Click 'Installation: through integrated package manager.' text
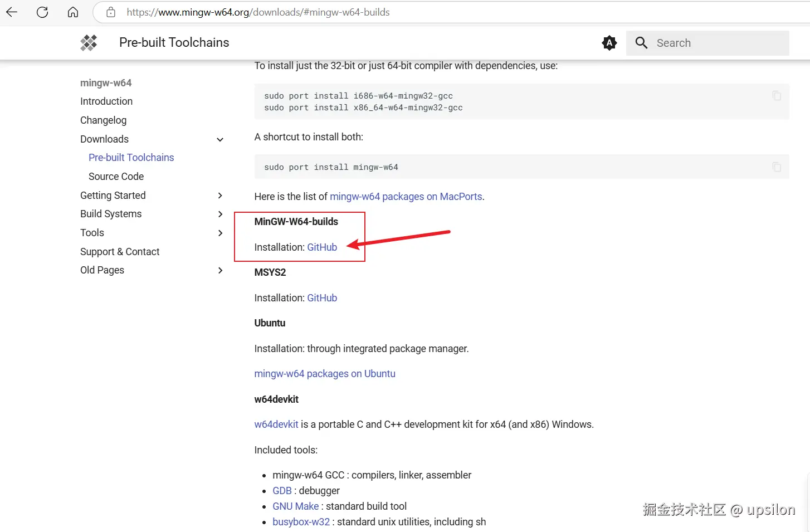 coord(362,349)
